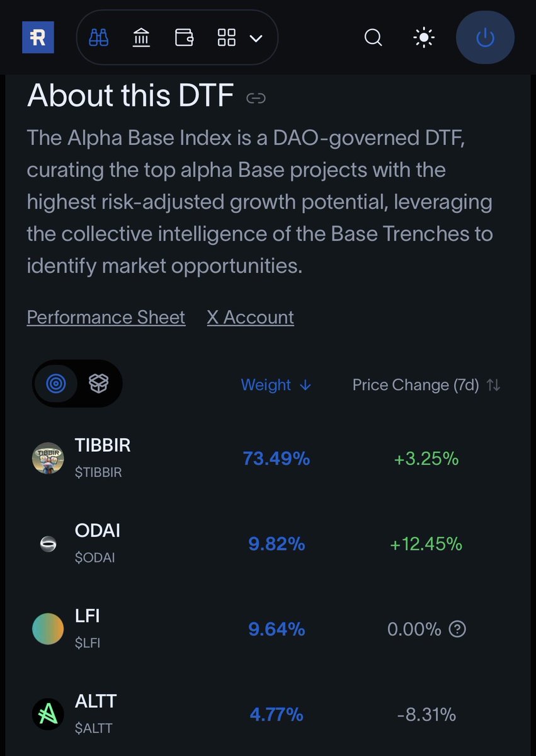Click the LFI gradient token icon

(x=48, y=629)
